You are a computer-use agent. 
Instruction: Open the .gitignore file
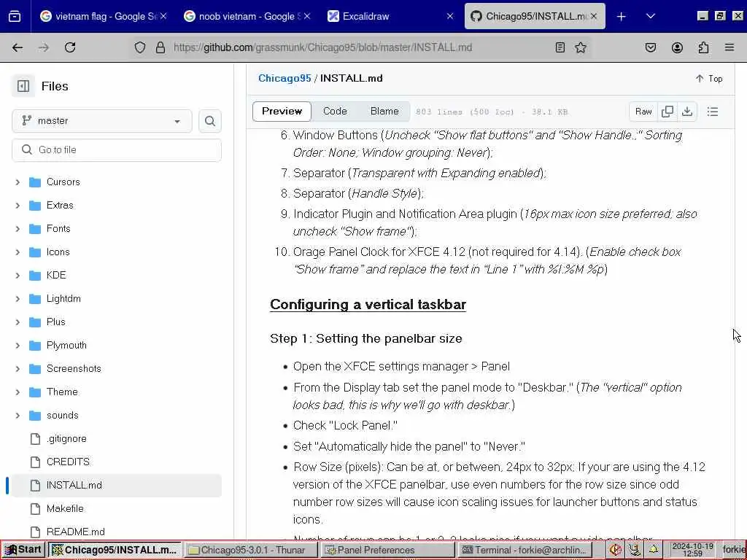click(66, 438)
